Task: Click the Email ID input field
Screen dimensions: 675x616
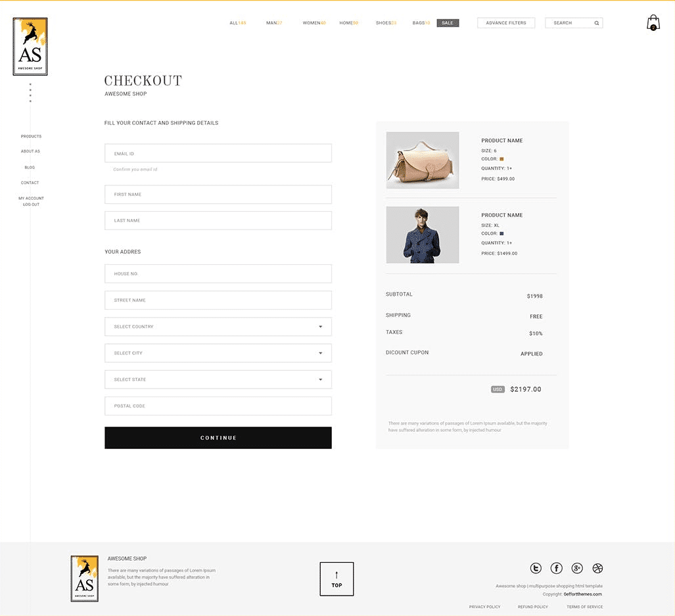Action: click(218, 153)
